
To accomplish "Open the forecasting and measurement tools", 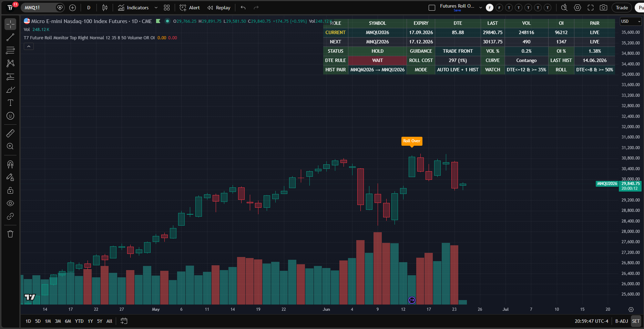I will click(x=10, y=76).
